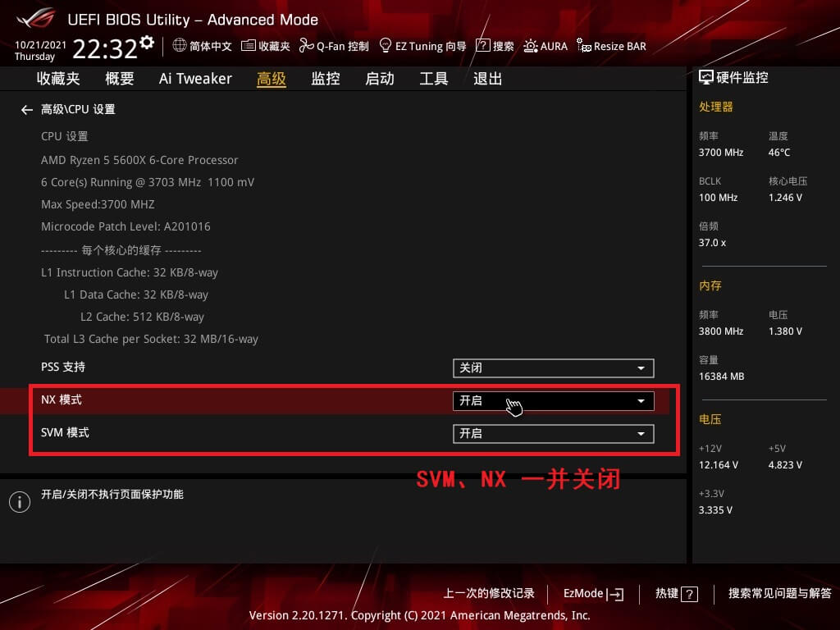Launch EZ Tuning 向导 lightbulb icon
840x630 pixels.
click(385, 46)
